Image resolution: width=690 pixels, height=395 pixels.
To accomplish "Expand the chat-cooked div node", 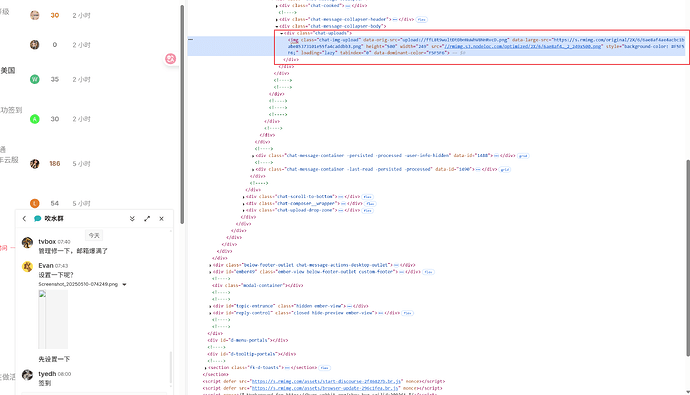I will (277, 6).
